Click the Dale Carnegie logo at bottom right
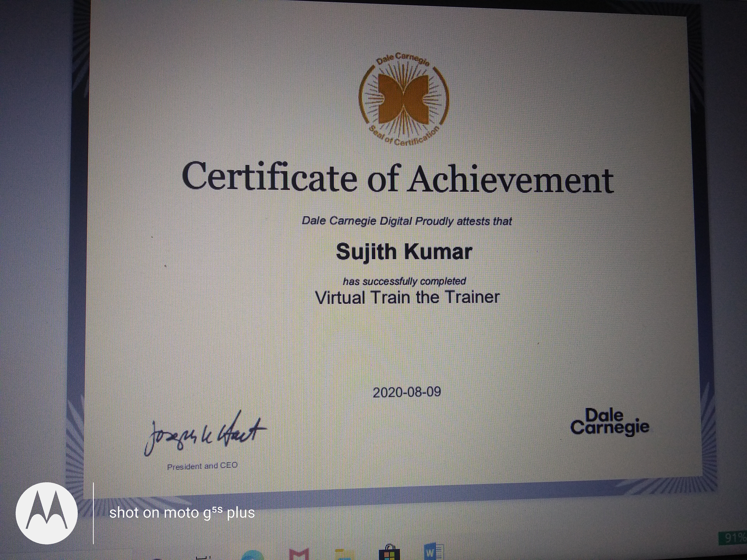Viewport: 747px width, 560px height. [x=610, y=422]
